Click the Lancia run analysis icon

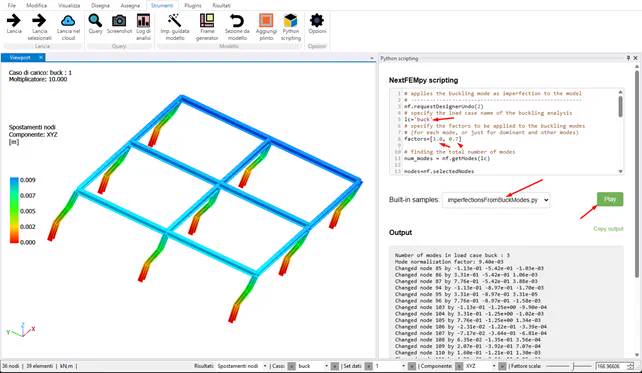point(14,20)
